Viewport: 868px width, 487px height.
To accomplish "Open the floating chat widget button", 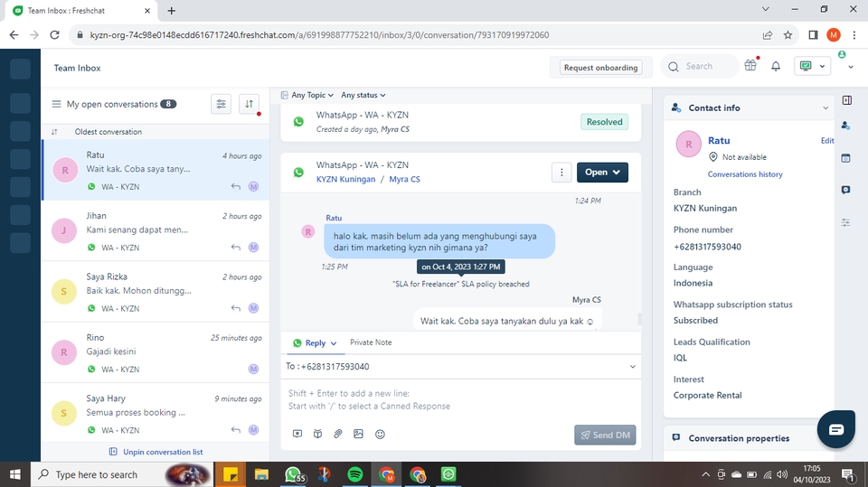I will pyautogui.click(x=835, y=429).
